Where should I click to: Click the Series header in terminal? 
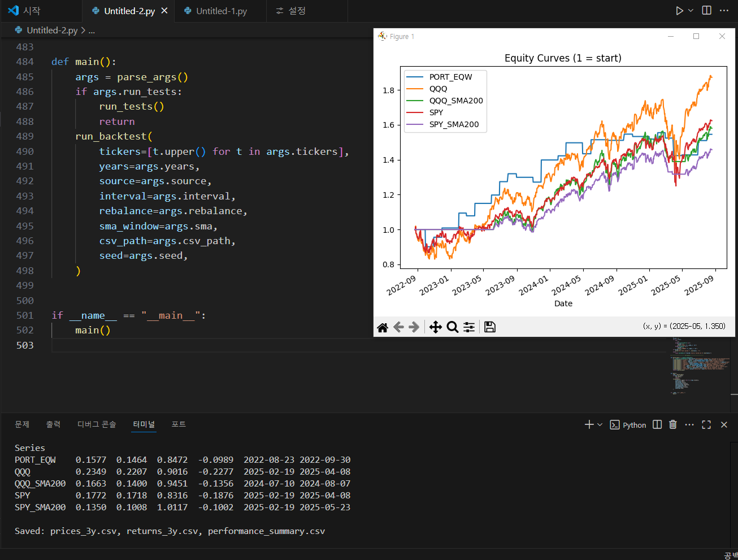30,448
